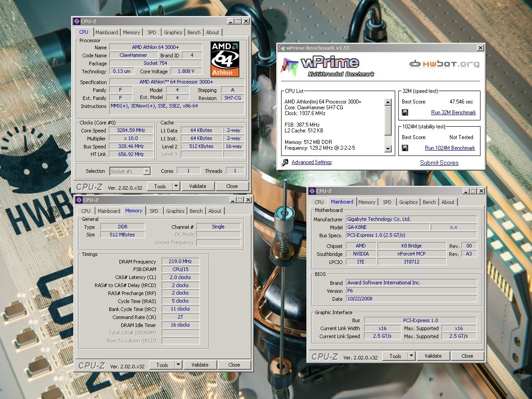Open Memory tab in Mainboard CPU-Z window
Viewport: 532px width, 399px height.
367,202
